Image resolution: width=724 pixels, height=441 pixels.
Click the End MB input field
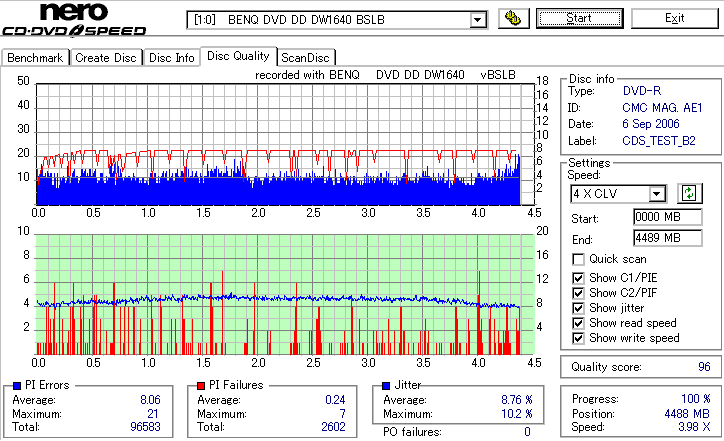(x=668, y=238)
